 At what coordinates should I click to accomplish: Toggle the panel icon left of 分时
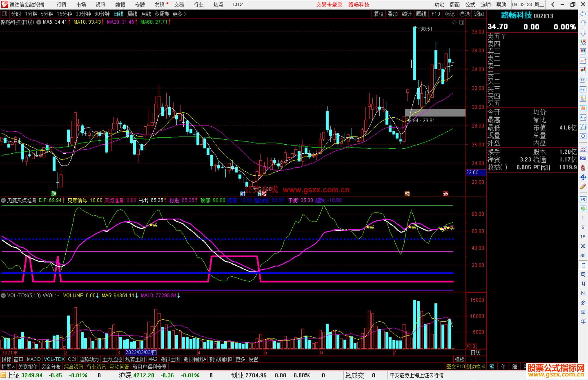(x=5, y=14)
